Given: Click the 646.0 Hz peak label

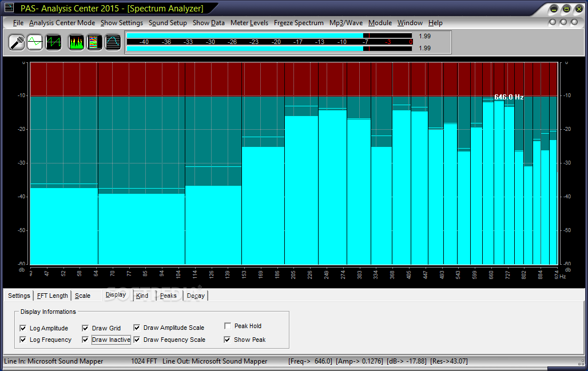Looking at the screenshot, I should click(x=508, y=97).
